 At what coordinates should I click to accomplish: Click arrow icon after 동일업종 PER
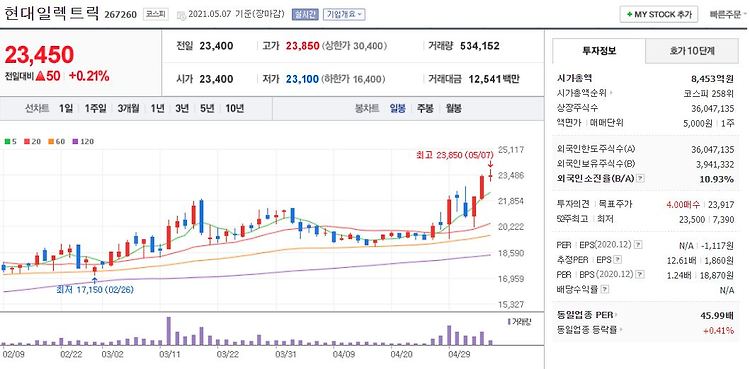[616, 315]
